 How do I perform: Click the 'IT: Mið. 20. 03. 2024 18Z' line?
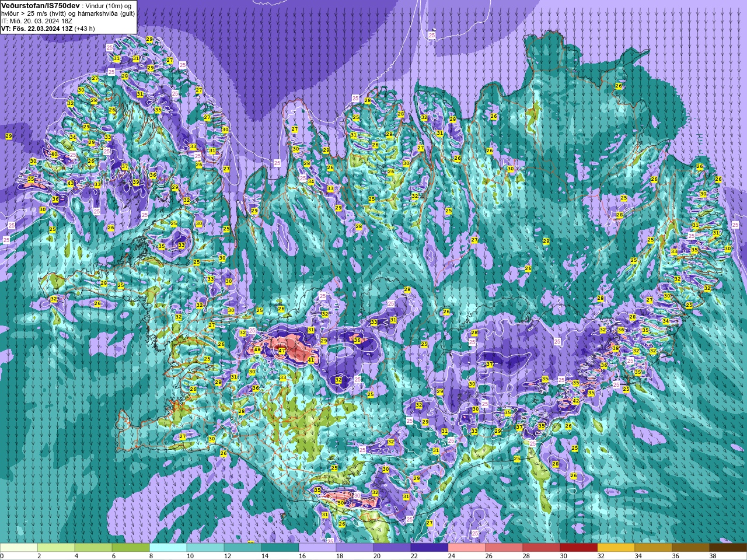[x=37, y=20]
